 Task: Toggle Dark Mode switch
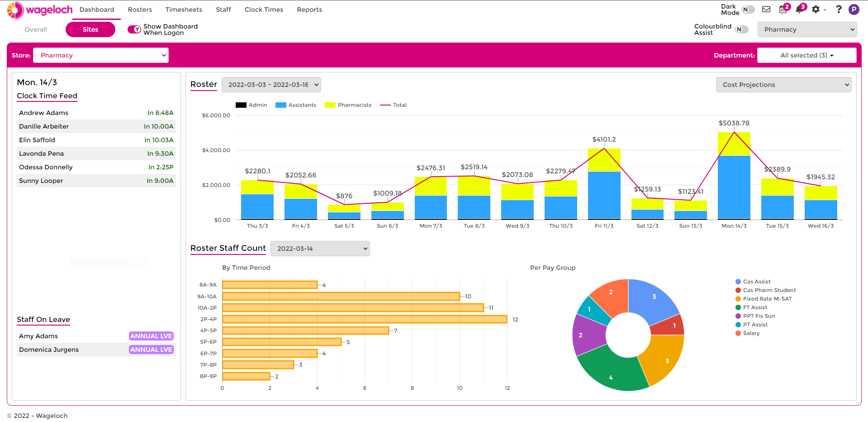coord(748,10)
